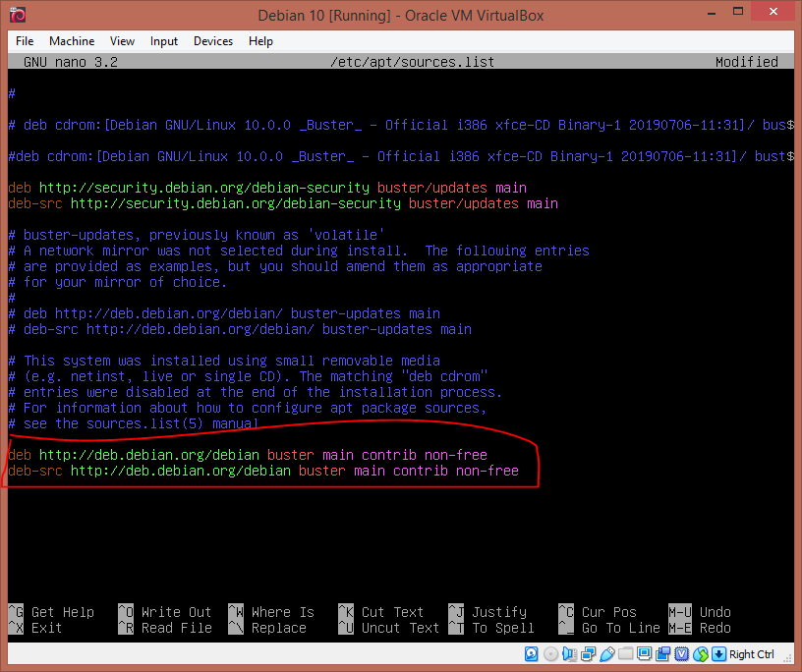Minimize the VirtualBox window
The width and height of the screenshot is (802, 672).
(712, 12)
